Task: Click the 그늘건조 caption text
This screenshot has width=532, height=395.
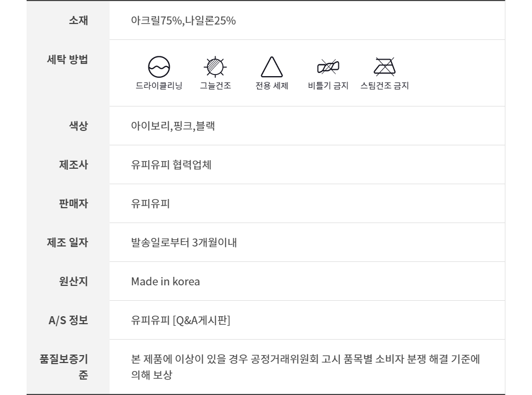Action: [215, 86]
